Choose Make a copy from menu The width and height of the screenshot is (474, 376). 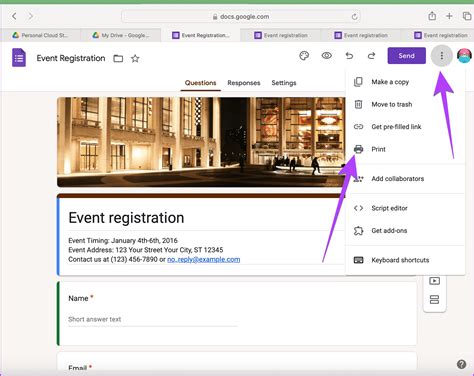pos(405,82)
